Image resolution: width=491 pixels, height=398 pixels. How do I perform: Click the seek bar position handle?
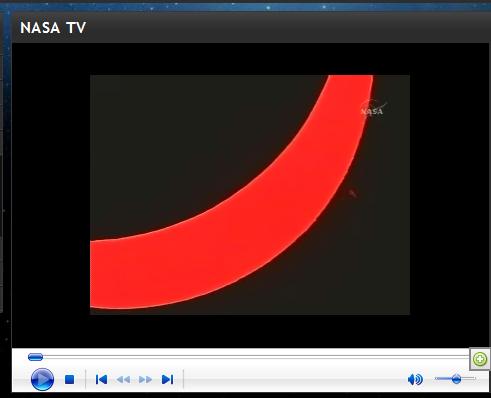point(35,357)
